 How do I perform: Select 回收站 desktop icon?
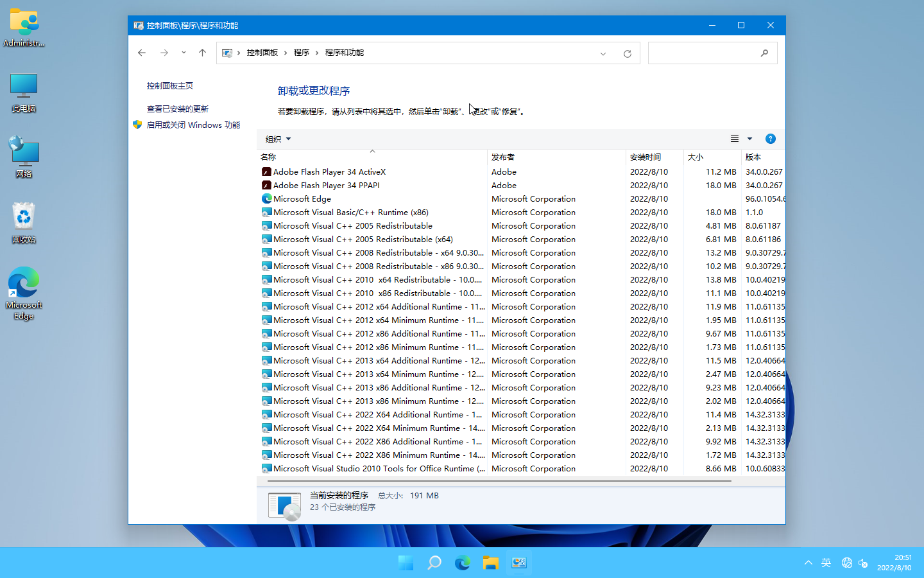point(24,223)
